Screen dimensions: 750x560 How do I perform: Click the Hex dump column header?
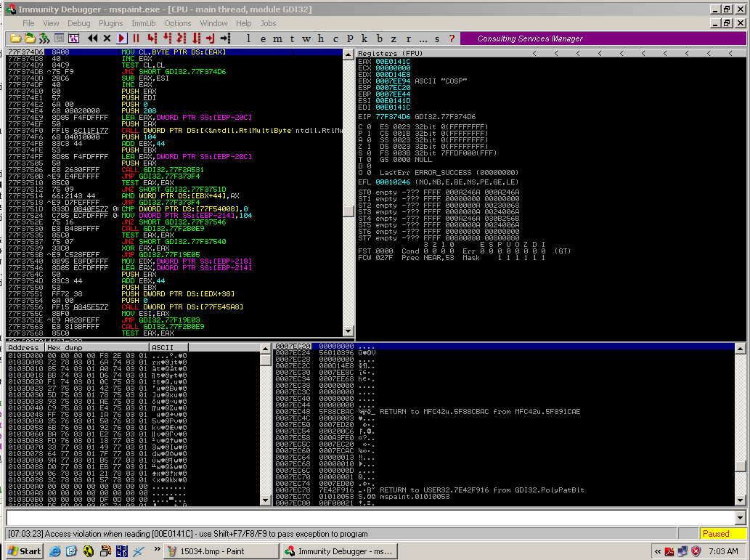coord(97,347)
